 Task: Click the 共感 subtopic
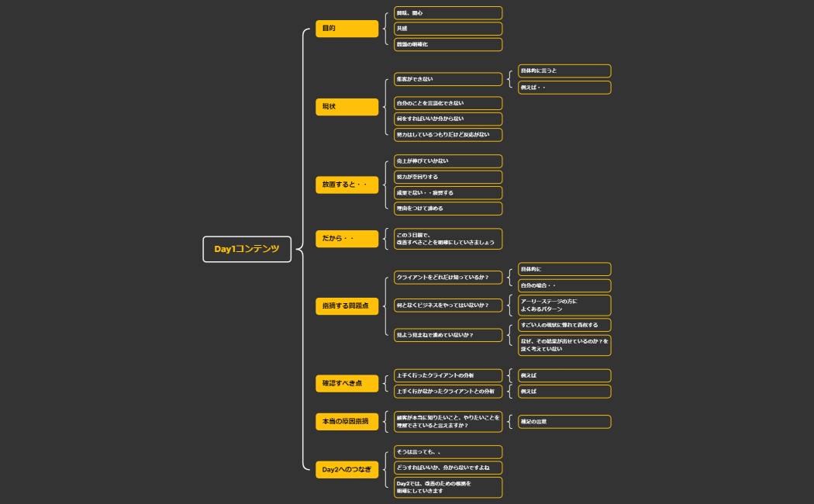pos(447,29)
